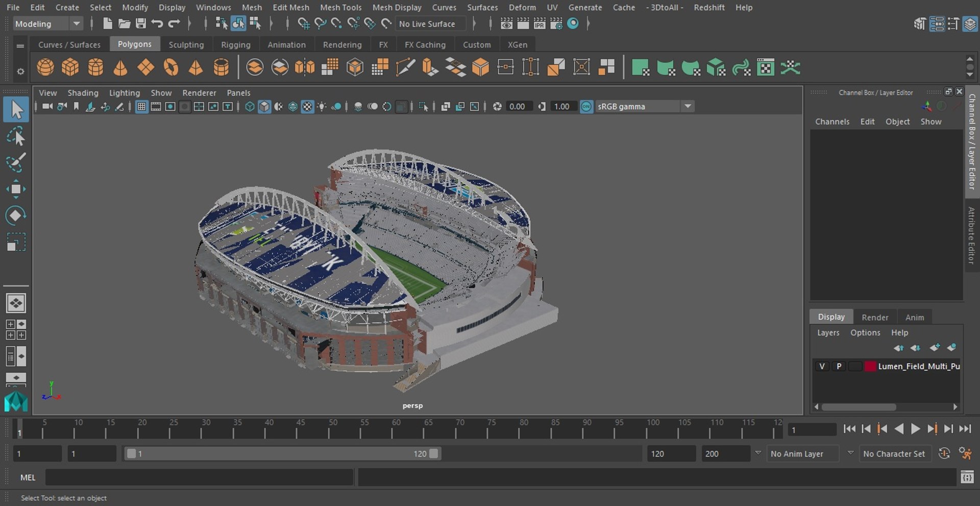Viewport: 980px width, 506px height.
Task: Click the Undo arrow icon
Action: click(x=157, y=23)
